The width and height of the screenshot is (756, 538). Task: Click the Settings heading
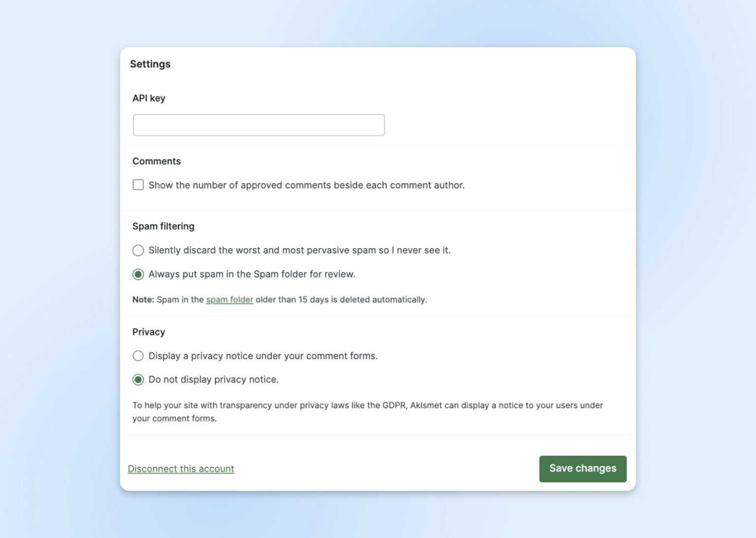tap(150, 64)
